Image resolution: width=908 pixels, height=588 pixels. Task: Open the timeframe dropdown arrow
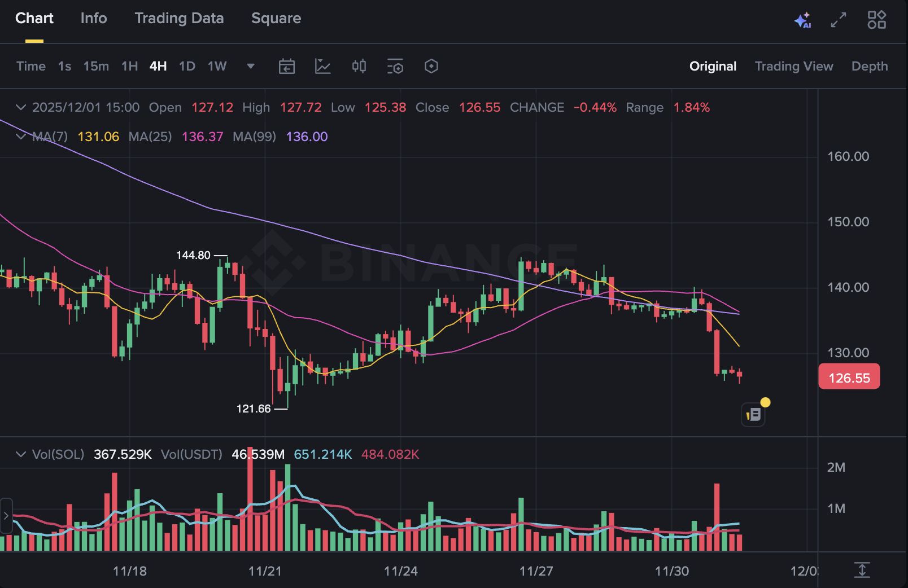(250, 66)
